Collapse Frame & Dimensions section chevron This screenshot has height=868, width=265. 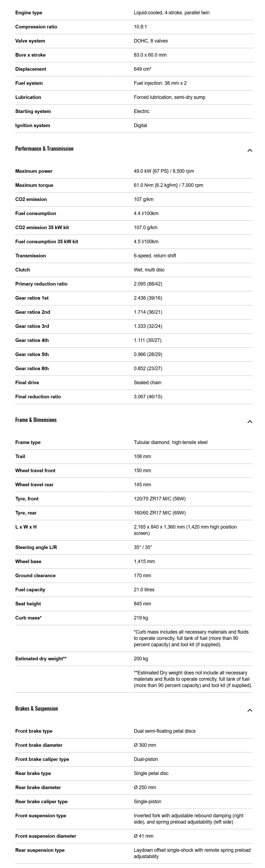(x=250, y=421)
